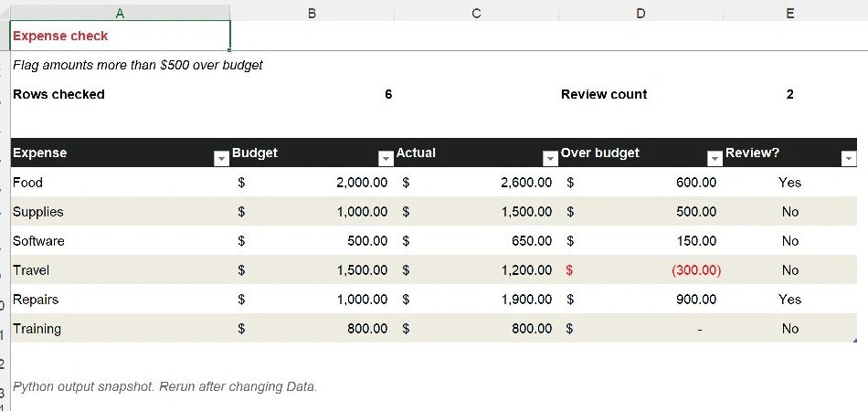The image size is (868, 411).
Task: Click the Travel review 'No' cell
Action: pyautogui.click(x=790, y=270)
